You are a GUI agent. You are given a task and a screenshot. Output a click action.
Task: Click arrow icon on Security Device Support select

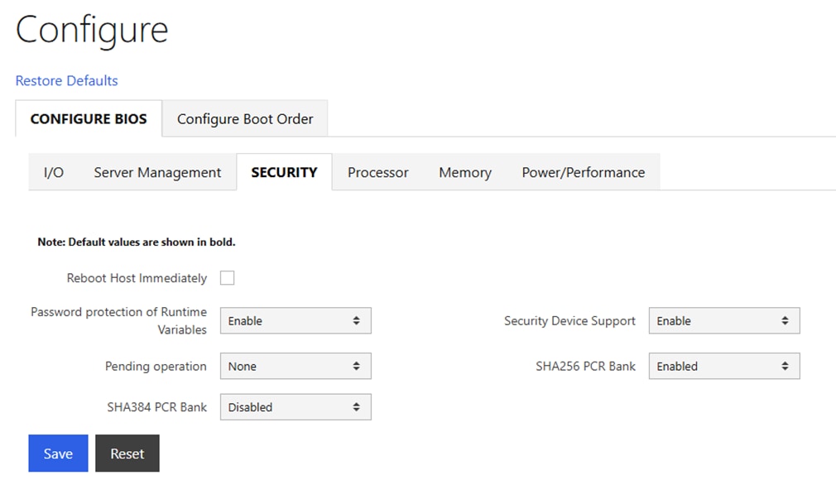tap(785, 321)
